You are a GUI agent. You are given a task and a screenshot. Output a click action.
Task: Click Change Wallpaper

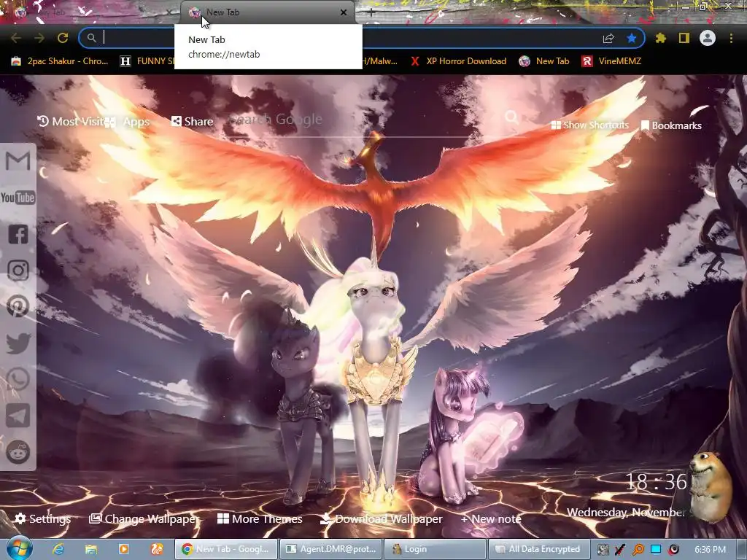pyautogui.click(x=144, y=518)
